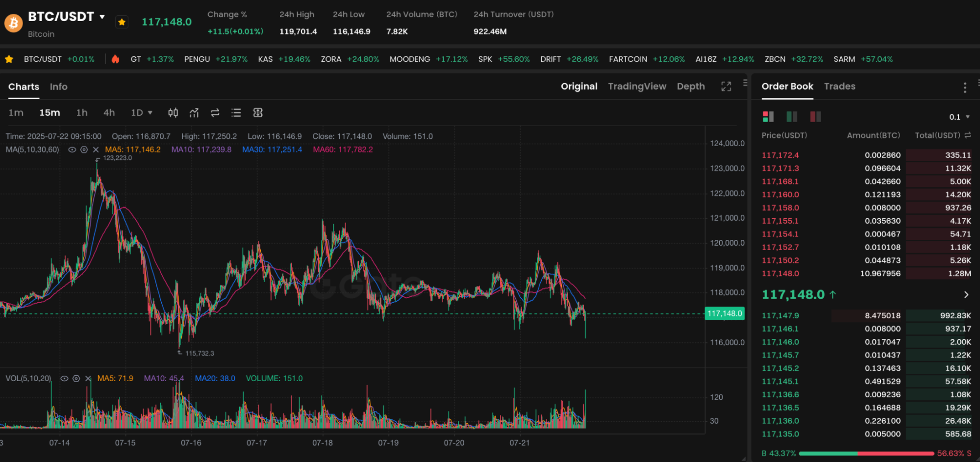Switch chart to TradingView
This screenshot has width=980, height=462.
point(637,86)
